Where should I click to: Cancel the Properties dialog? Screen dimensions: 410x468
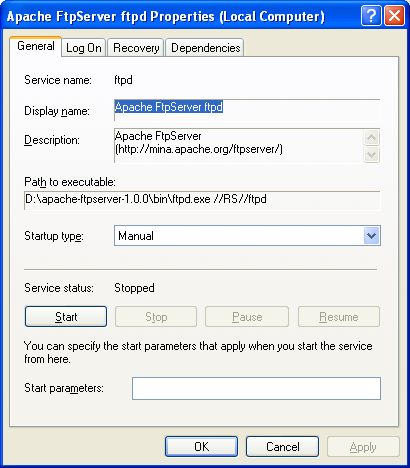(x=283, y=447)
